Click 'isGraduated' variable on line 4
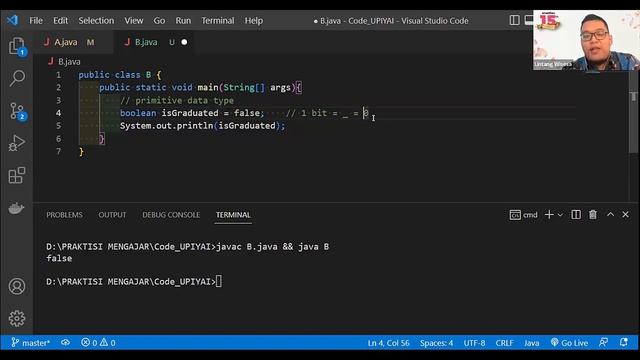 190,113
